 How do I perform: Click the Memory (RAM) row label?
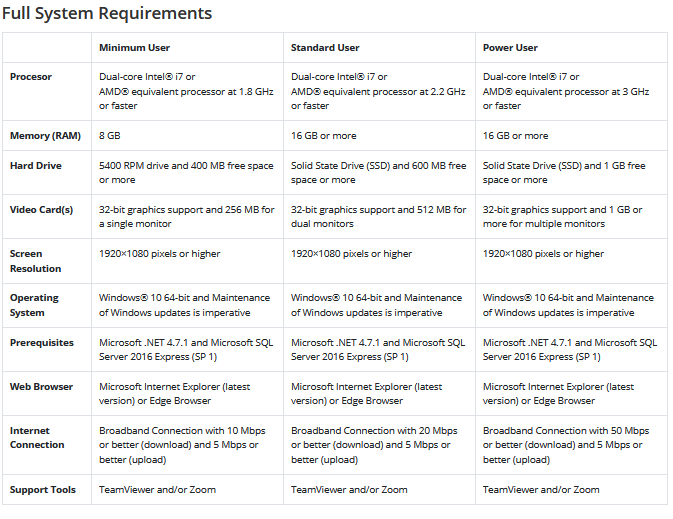(43, 136)
